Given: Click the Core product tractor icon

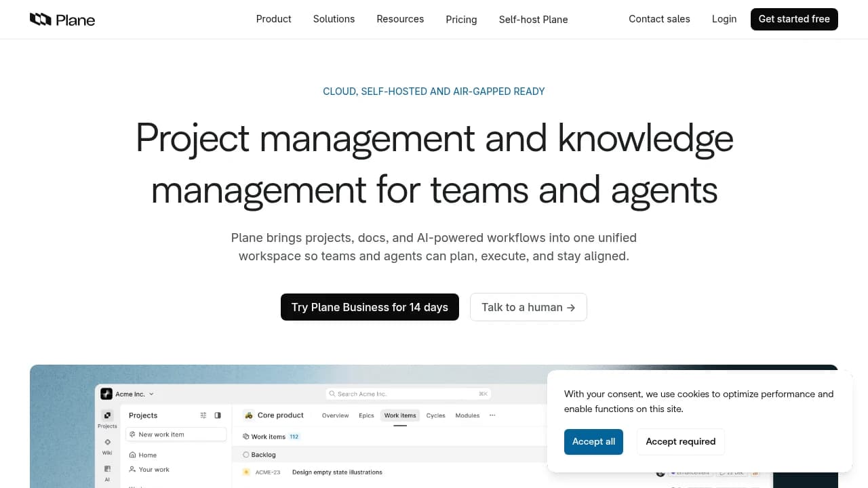Looking at the screenshot, I should 249,415.
